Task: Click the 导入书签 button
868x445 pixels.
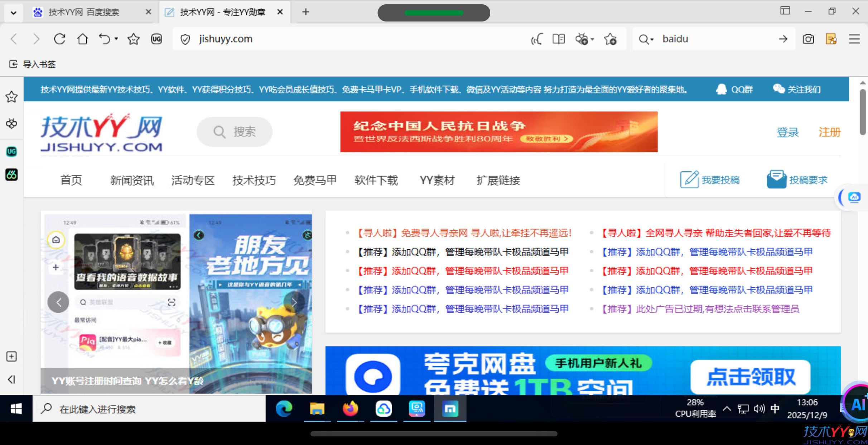Action: [32, 64]
